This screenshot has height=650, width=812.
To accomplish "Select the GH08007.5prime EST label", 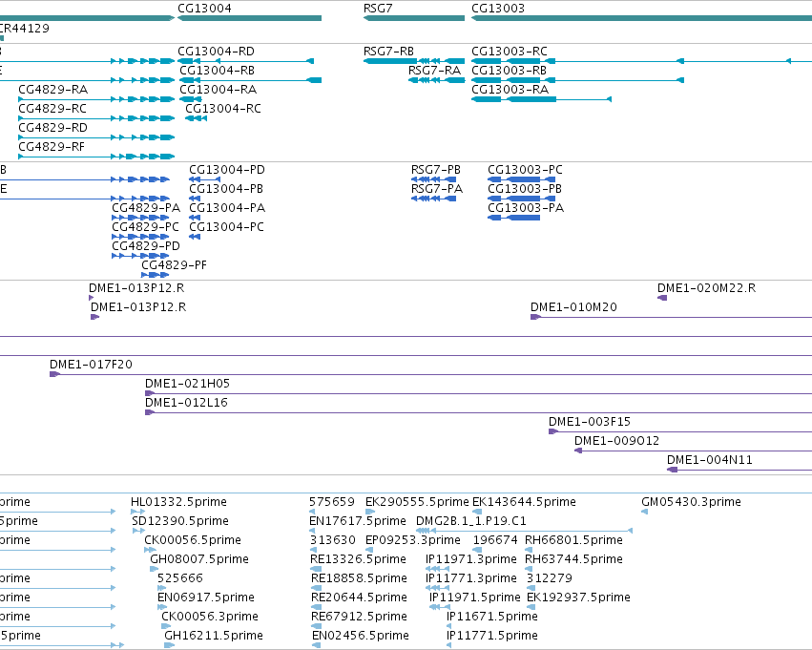I will [199, 560].
